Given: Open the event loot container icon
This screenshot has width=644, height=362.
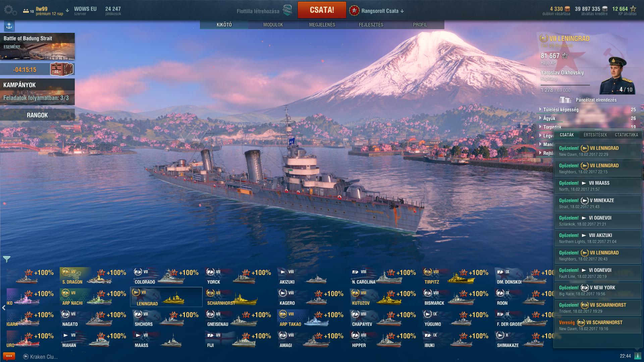Looking at the screenshot, I should pyautogui.click(x=61, y=69).
